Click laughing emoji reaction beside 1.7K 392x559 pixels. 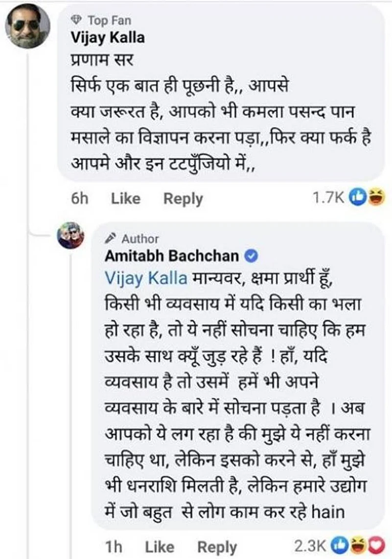(377, 198)
